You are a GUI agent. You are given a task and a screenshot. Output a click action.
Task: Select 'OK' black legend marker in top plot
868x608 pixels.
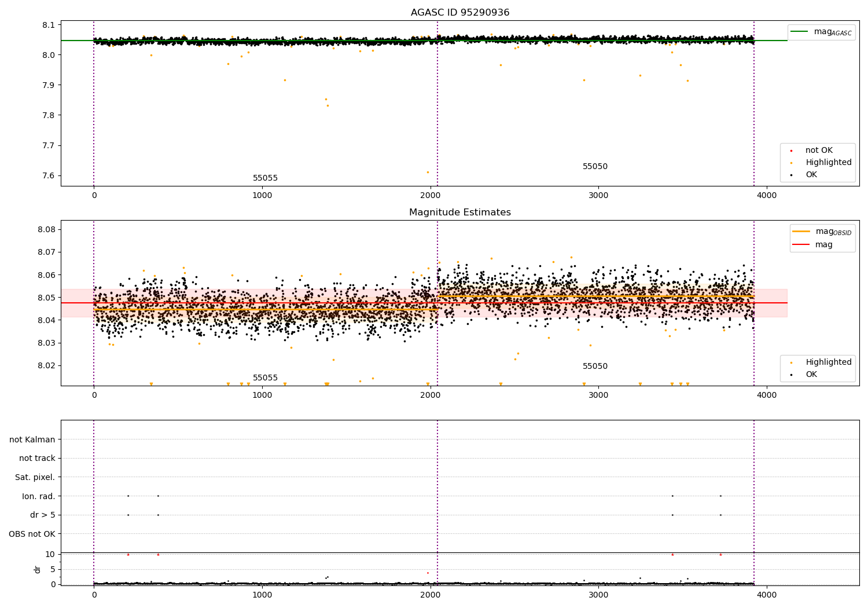click(792, 175)
